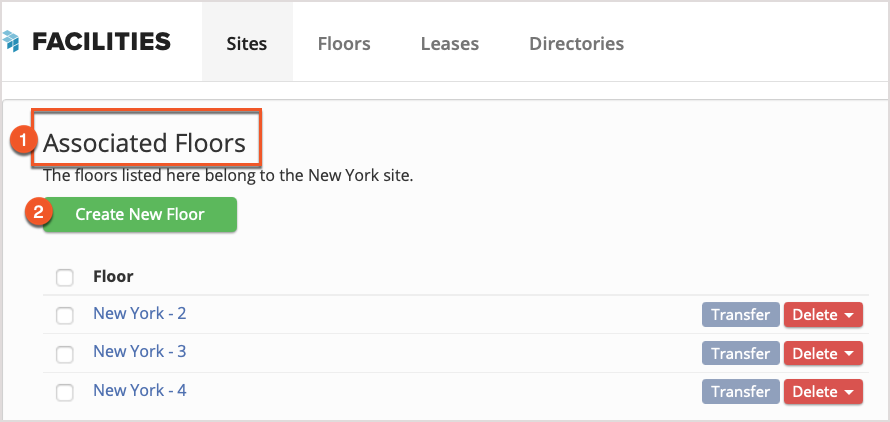Open the New York - 4 floor link

click(140, 390)
